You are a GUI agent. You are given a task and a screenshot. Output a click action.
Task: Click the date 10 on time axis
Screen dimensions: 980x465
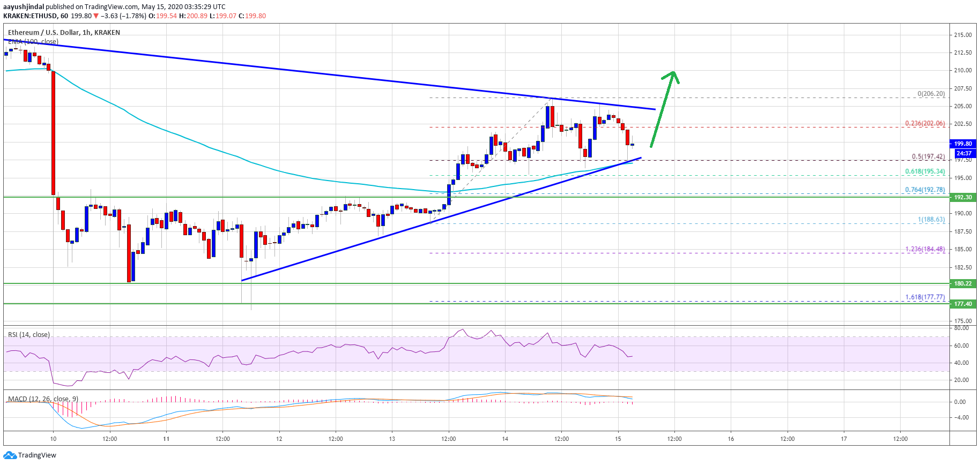tap(53, 439)
